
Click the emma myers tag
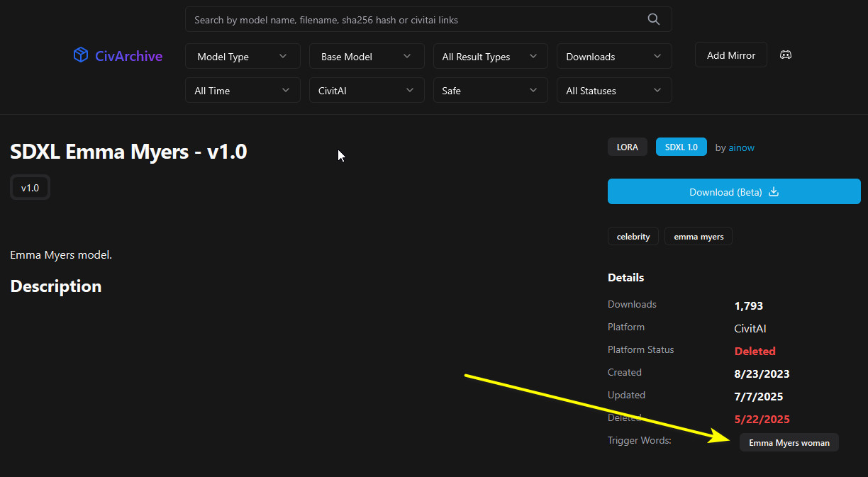[x=699, y=236]
